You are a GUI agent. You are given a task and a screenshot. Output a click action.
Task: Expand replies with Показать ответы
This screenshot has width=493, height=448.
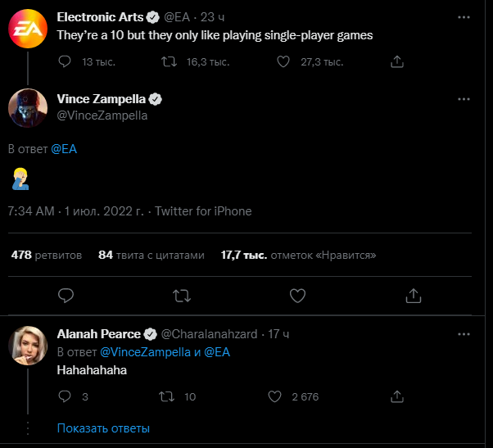coord(103,428)
